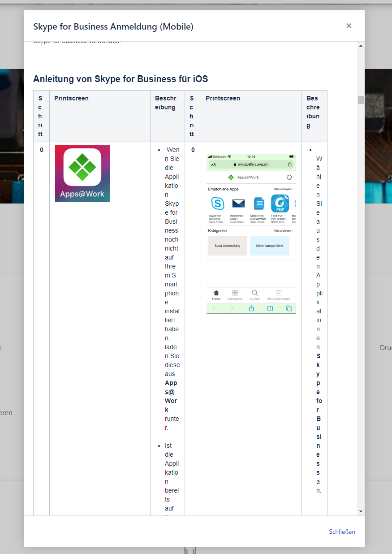The image size is (392, 554).
Task: Click the mivsp99.suva.ch address field
Action: (251, 164)
